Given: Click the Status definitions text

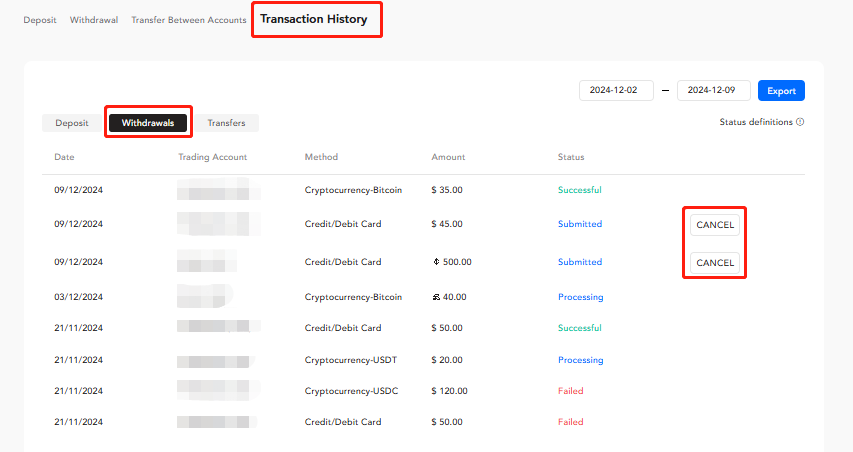Looking at the screenshot, I should click(x=755, y=122).
